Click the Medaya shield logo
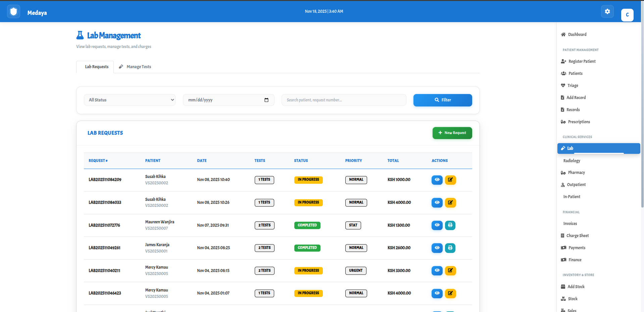 (13, 12)
